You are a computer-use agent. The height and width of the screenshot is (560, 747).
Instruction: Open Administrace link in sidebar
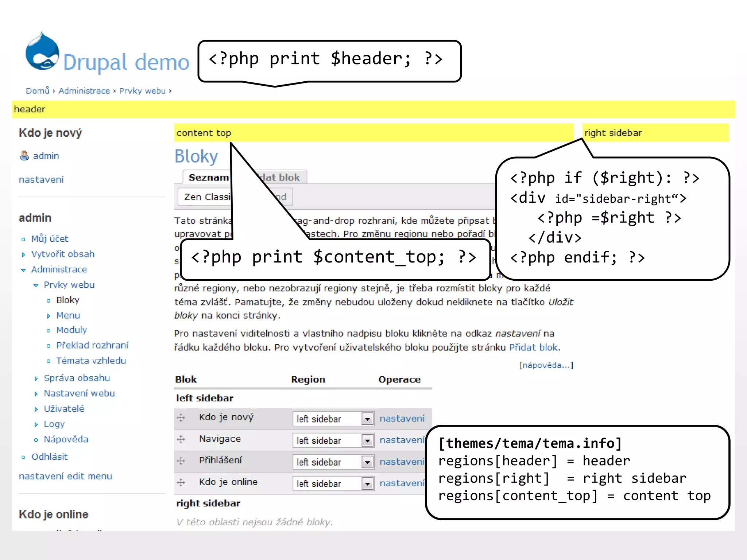pos(59,269)
